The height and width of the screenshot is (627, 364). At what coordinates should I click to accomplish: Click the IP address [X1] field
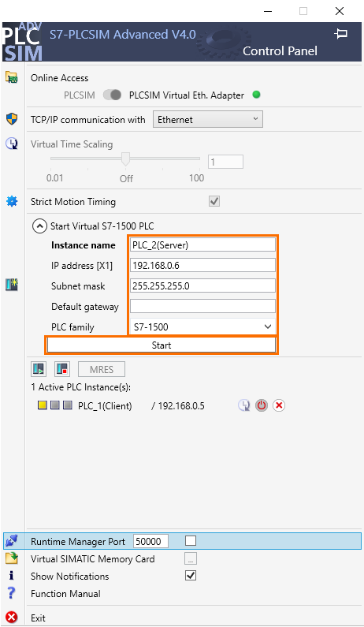coord(202,265)
